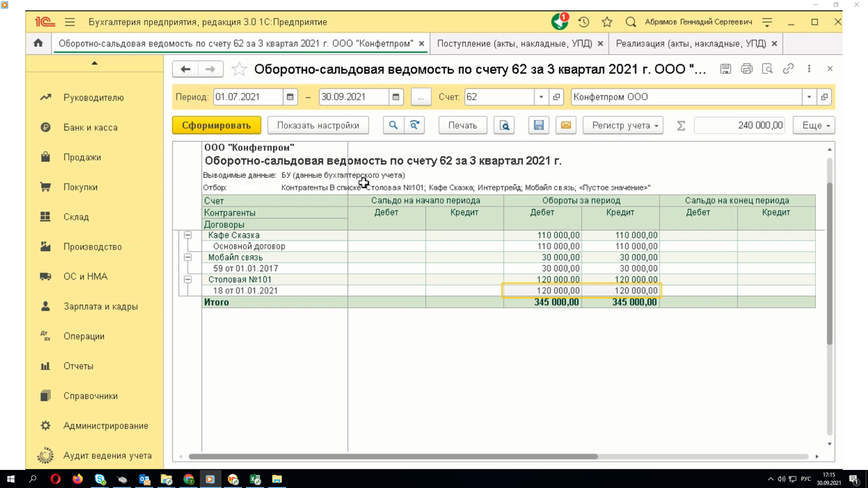Screen dimensions: 868x488
Task: Expand the organization Конфетпром ООО dropdown
Action: click(809, 97)
